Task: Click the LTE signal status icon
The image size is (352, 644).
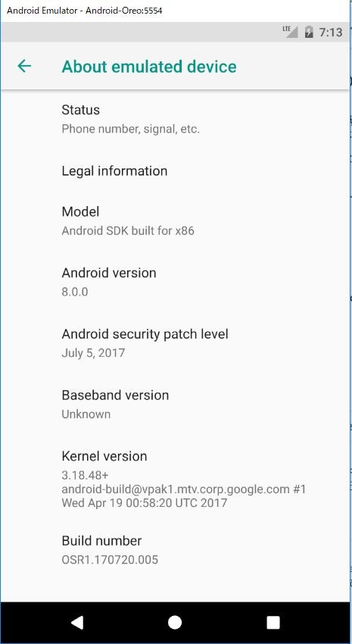Action: (x=290, y=31)
